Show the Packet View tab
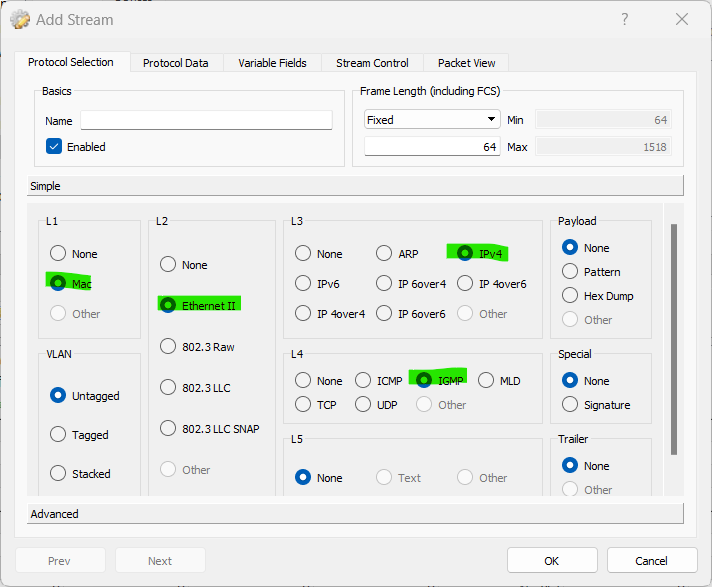The height and width of the screenshot is (587, 712). coord(466,63)
